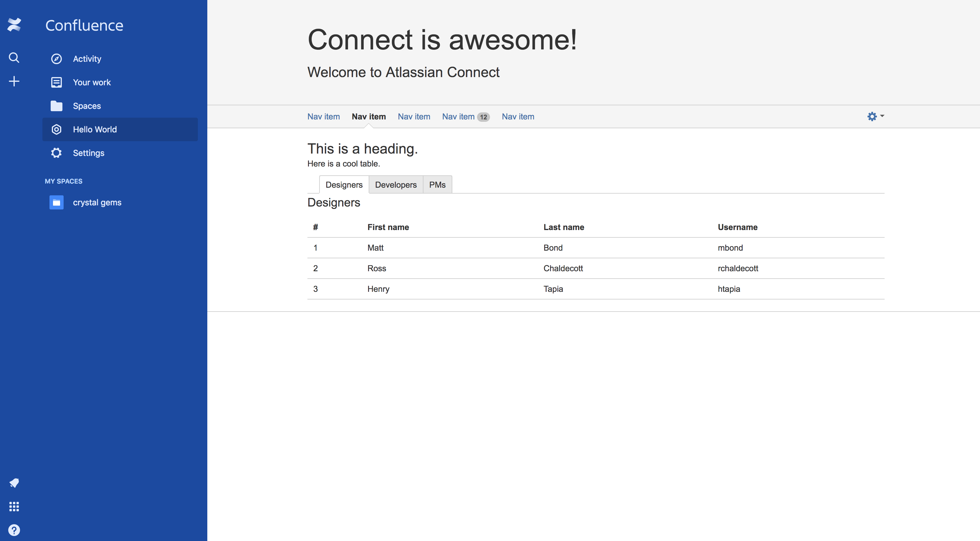Screen dimensions: 980x541
Task: Click the crystal gems space icon
Action: 56,202
